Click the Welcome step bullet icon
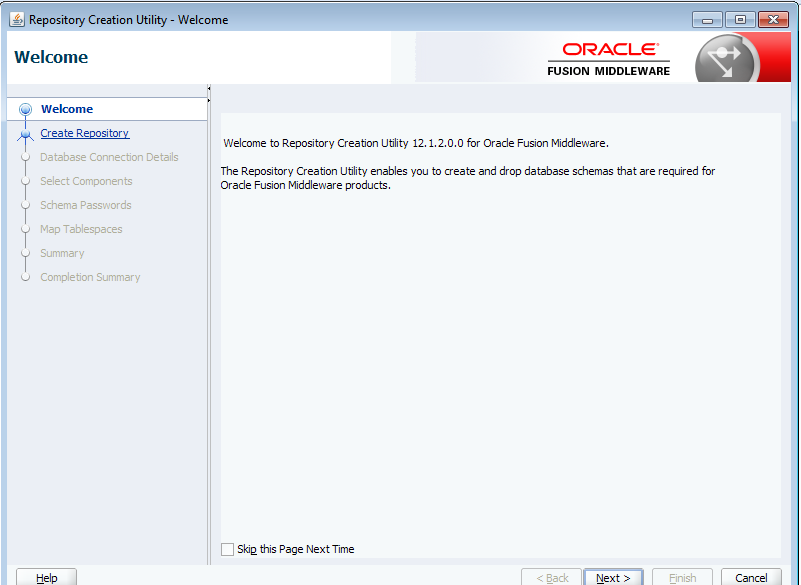Image resolution: width=801 pixels, height=585 pixels. [26, 109]
